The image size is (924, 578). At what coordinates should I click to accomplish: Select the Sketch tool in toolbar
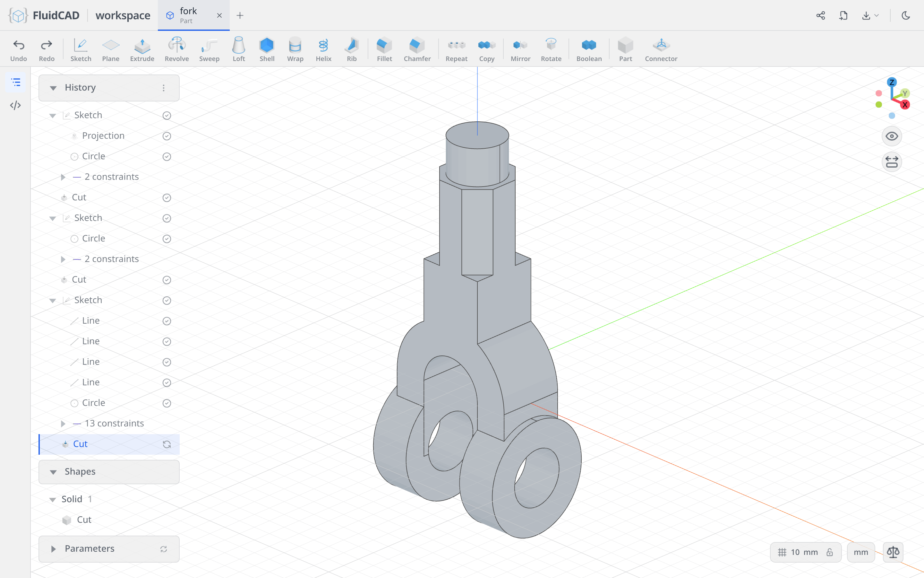coord(81,50)
